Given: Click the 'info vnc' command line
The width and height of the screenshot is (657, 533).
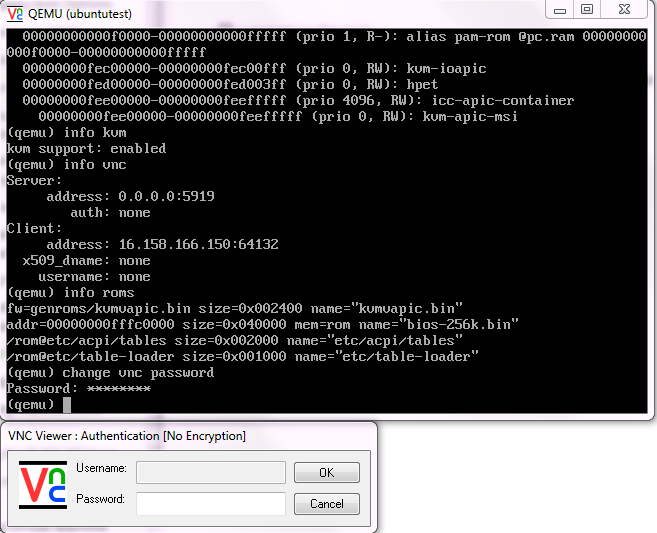Looking at the screenshot, I should [67, 165].
